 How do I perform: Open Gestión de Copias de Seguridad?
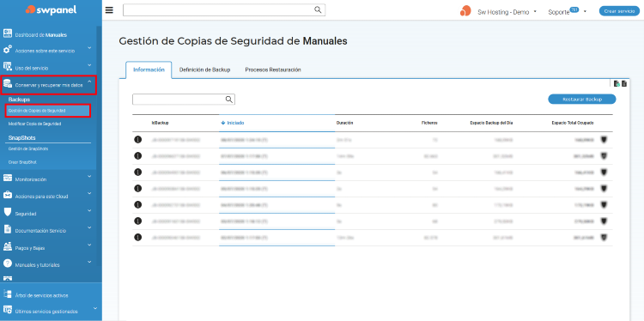click(x=48, y=111)
